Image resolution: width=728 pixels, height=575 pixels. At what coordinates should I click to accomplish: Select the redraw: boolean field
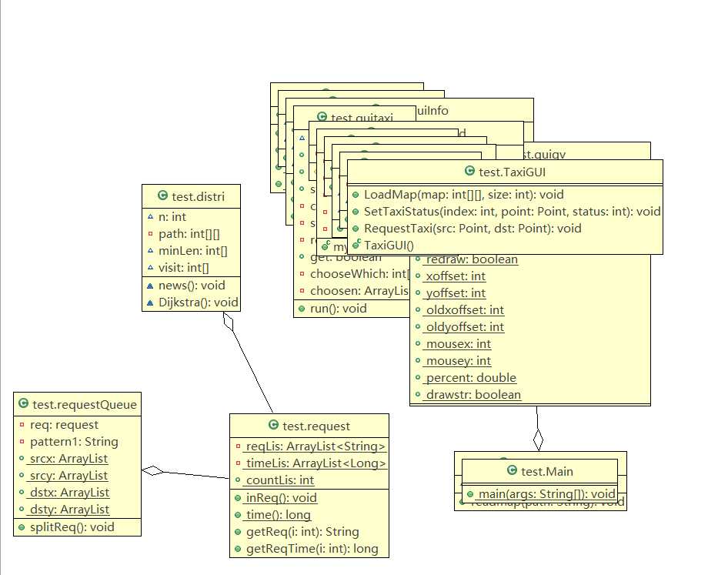point(472,259)
